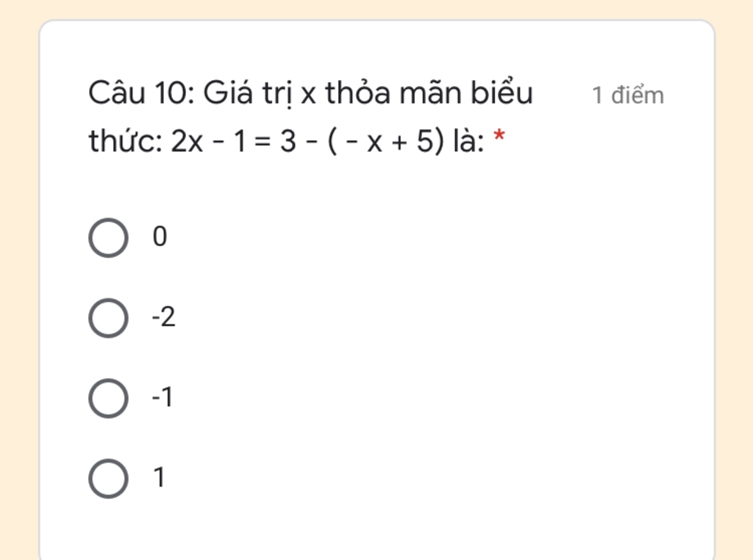The image size is (753, 560).
Task: Click the "-2" answer label text
Action: click(x=164, y=317)
